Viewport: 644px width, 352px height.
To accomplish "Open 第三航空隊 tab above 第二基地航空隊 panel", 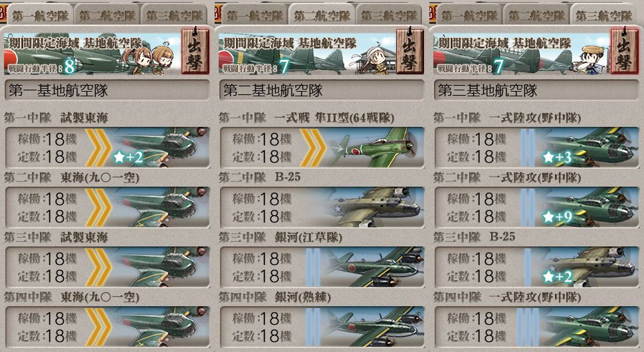I will [389, 15].
